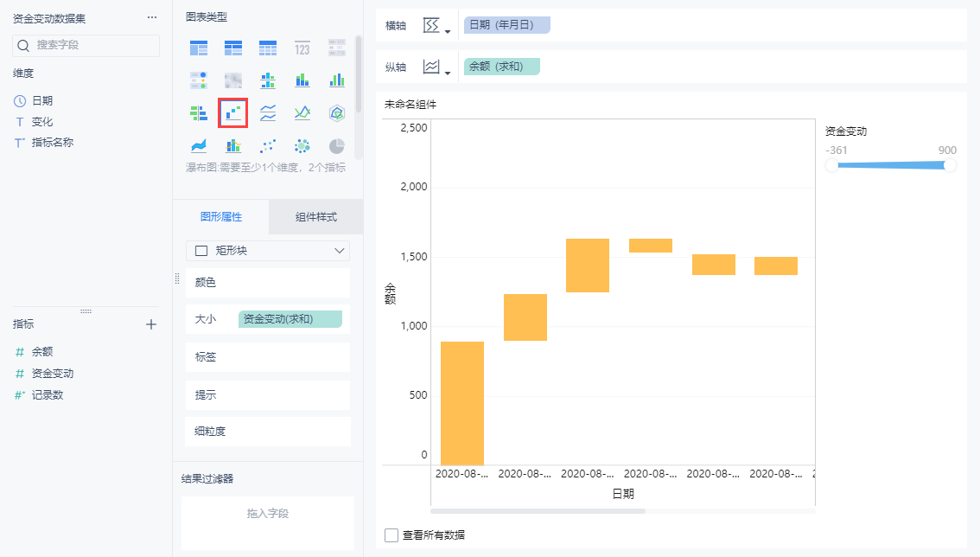Click the plus icon beside 指标
Screen dimensions: 980x557
click(x=150, y=324)
